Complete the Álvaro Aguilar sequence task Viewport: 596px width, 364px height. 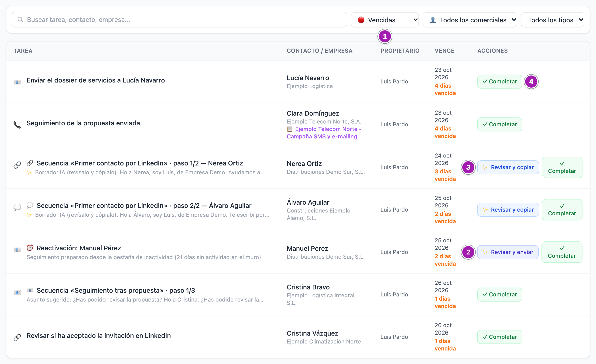point(562,209)
